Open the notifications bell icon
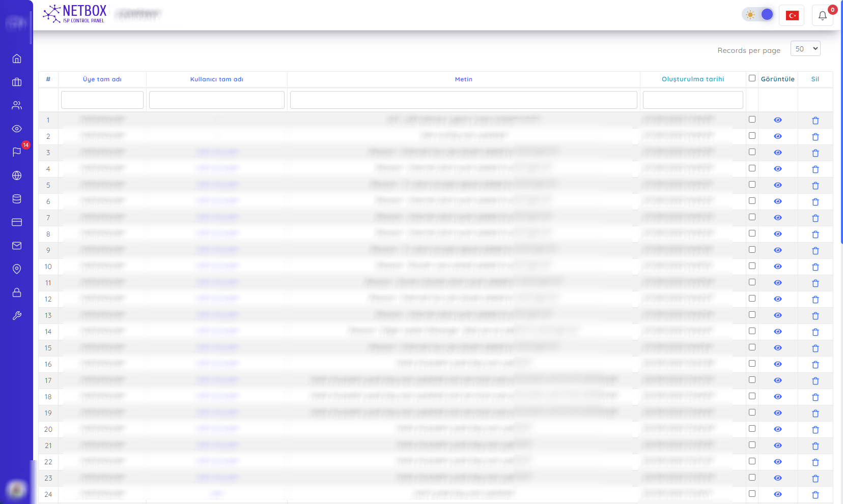843x504 pixels. (x=822, y=16)
